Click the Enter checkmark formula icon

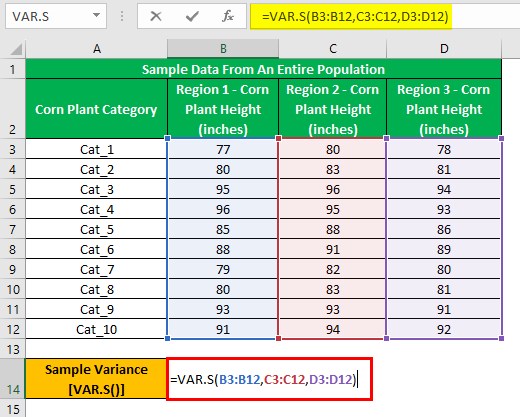pos(192,16)
